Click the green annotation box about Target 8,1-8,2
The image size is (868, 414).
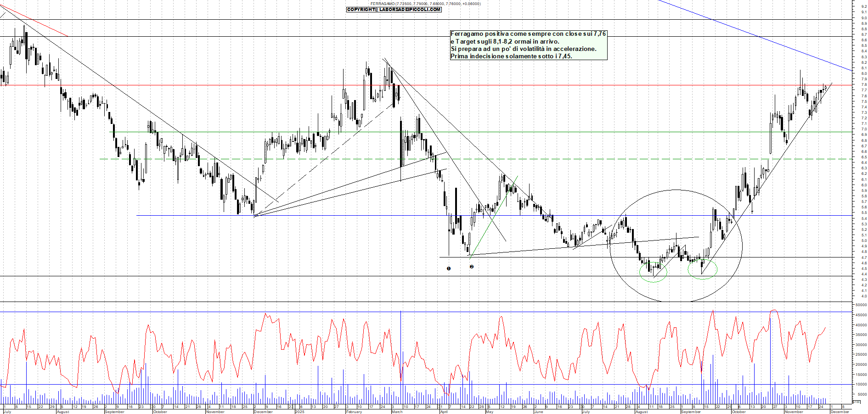pyautogui.click(x=528, y=46)
